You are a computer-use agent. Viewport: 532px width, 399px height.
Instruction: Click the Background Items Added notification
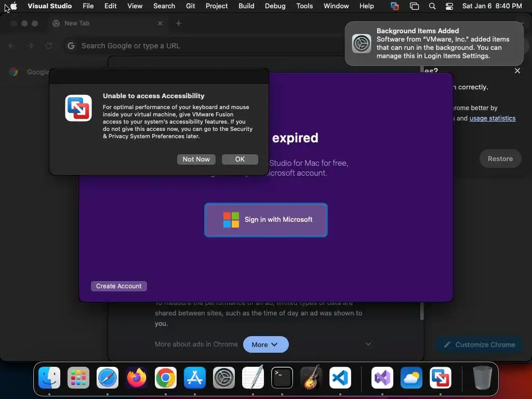pos(434,44)
